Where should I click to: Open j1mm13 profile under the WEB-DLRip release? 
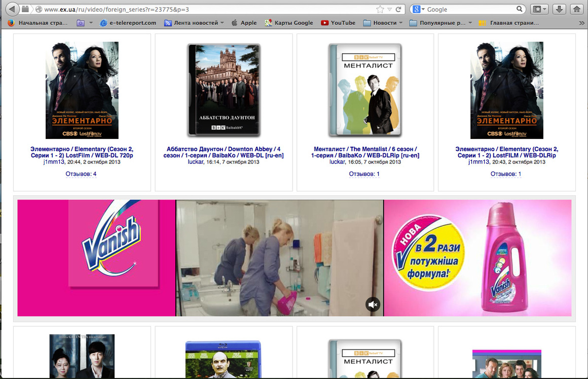(479, 162)
